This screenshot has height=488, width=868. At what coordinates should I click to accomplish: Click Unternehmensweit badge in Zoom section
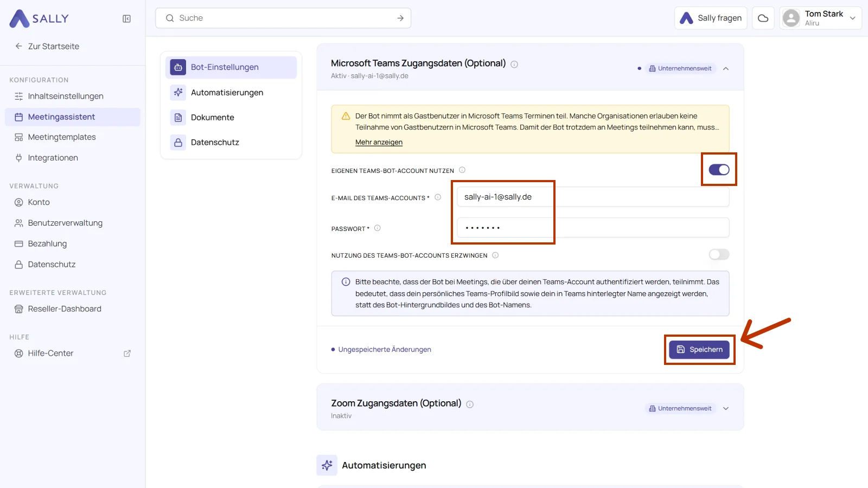tap(680, 408)
